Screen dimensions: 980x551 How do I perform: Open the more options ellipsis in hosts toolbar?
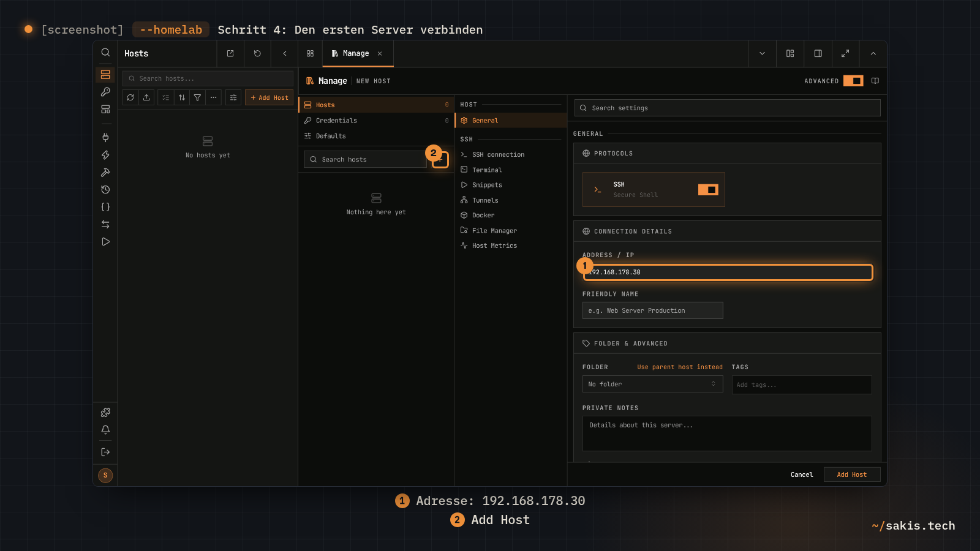213,97
